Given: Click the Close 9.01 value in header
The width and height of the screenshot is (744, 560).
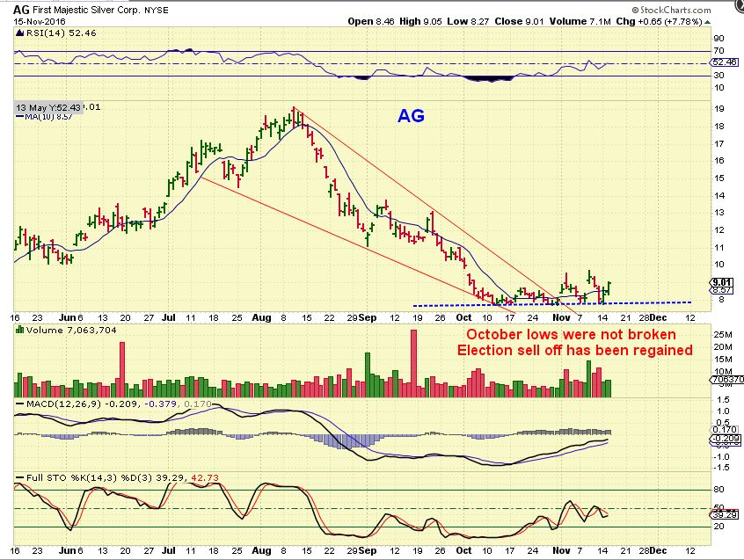Looking at the screenshot, I should (x=519, y=21).
